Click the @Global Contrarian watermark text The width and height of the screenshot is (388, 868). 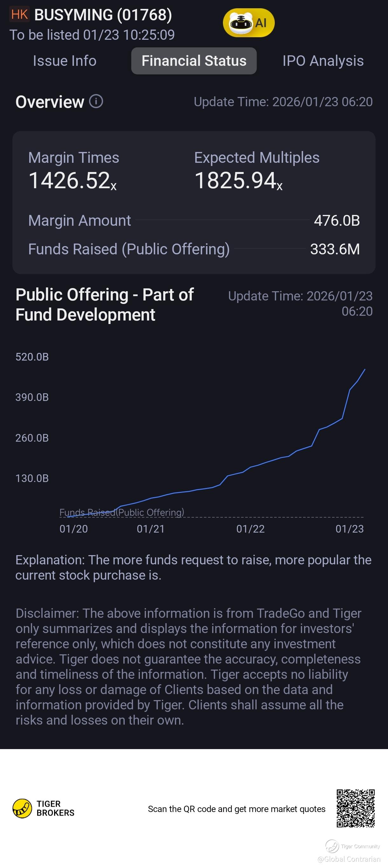coord(349,859)
